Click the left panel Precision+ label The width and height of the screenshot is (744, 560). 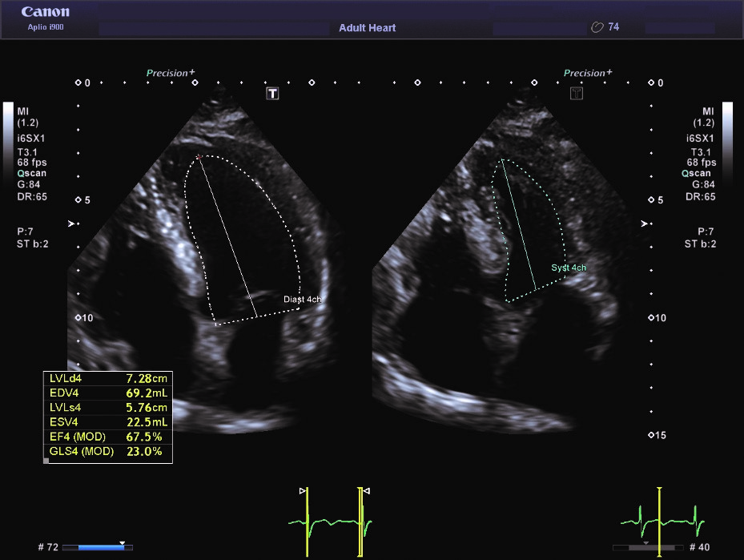[170, 73]
